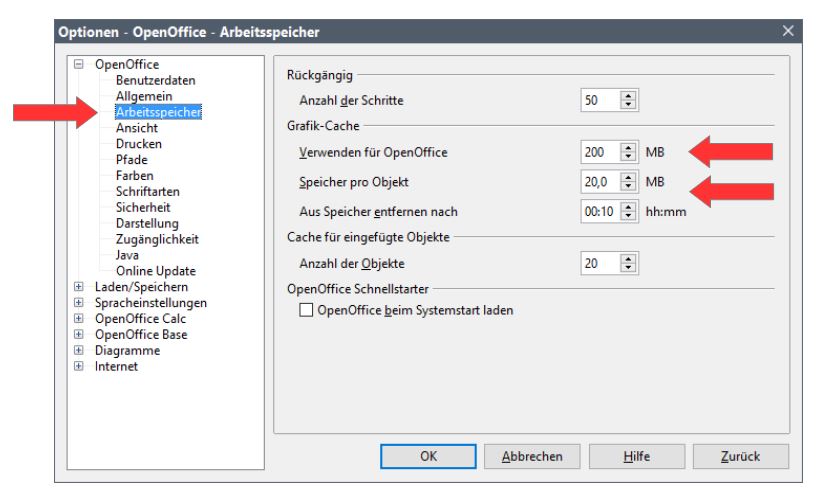This screenshot has width=834, height=501.
Task: Open the Java options page
Action: point(127,255)
